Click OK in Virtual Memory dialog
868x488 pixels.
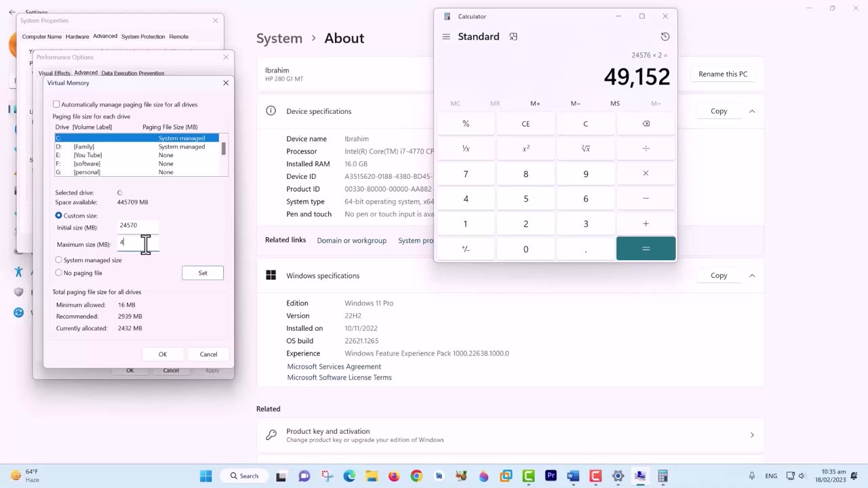click(x=163, y=354)
